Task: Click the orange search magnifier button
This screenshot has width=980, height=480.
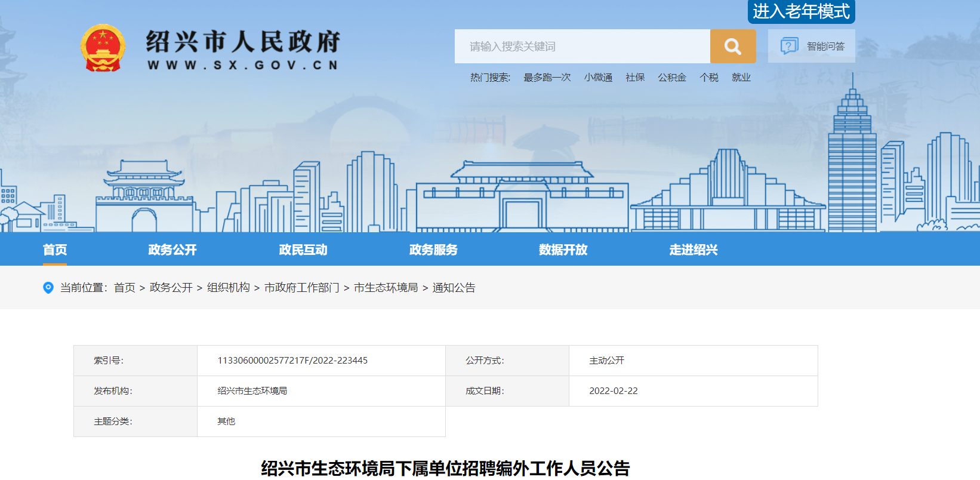Action: pyautogui.click(x=732, y=47)
